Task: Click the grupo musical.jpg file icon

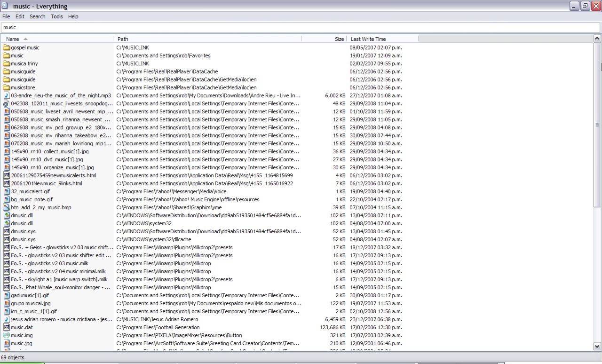Action: [x=7, y=303]
